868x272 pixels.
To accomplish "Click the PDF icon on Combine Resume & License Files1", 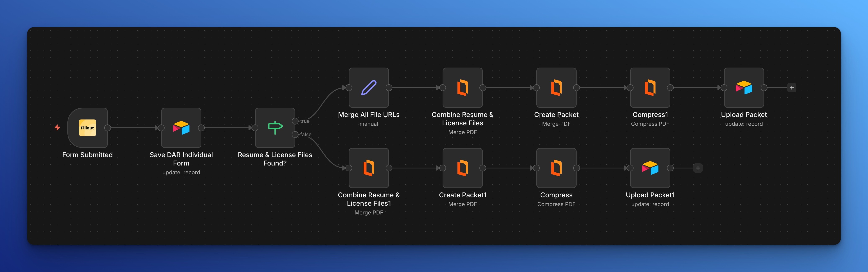I will 369,168.
